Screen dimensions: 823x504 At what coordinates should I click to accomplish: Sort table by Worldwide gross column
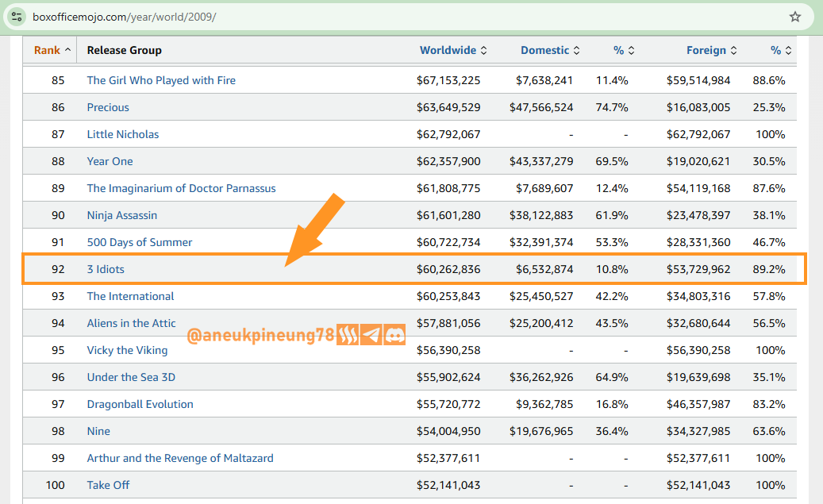point(453,51)
